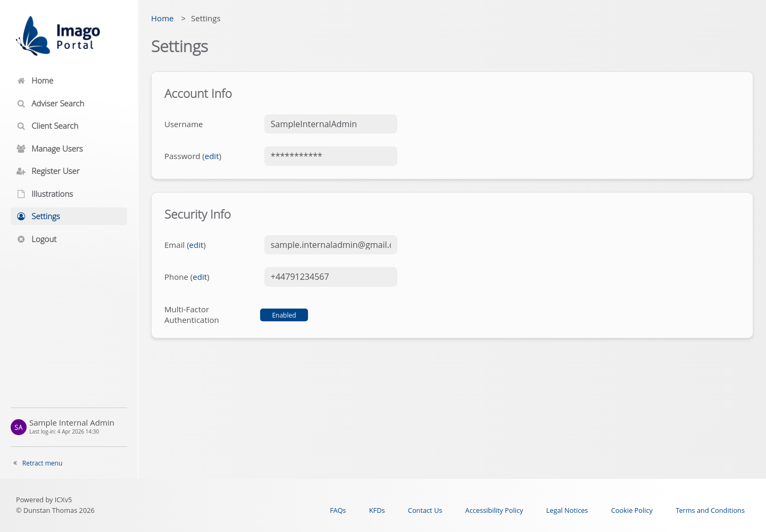Click the Last log-in timestamp text
The width and height of the screenshot is (766, 532).
[x=64, y=432]
